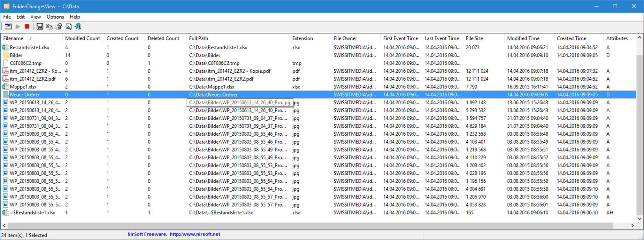Select the Neuer Ordner row
Screen dimensions: 644x240
coord(318,95)
